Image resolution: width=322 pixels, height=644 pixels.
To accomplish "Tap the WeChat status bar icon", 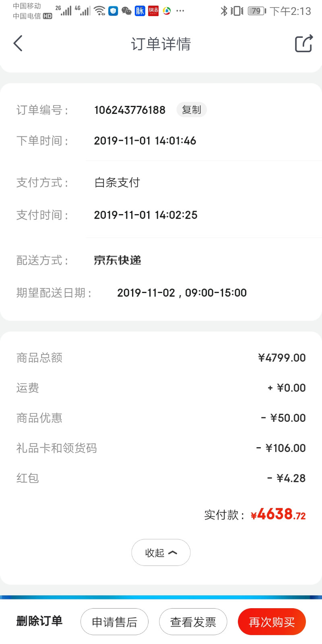I will point(126,11).
